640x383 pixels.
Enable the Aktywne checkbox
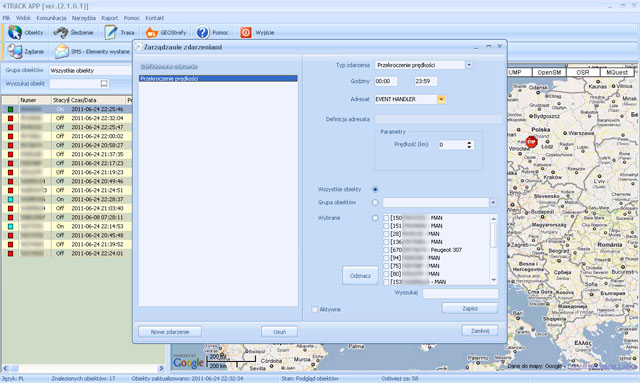tap(315, 310)
